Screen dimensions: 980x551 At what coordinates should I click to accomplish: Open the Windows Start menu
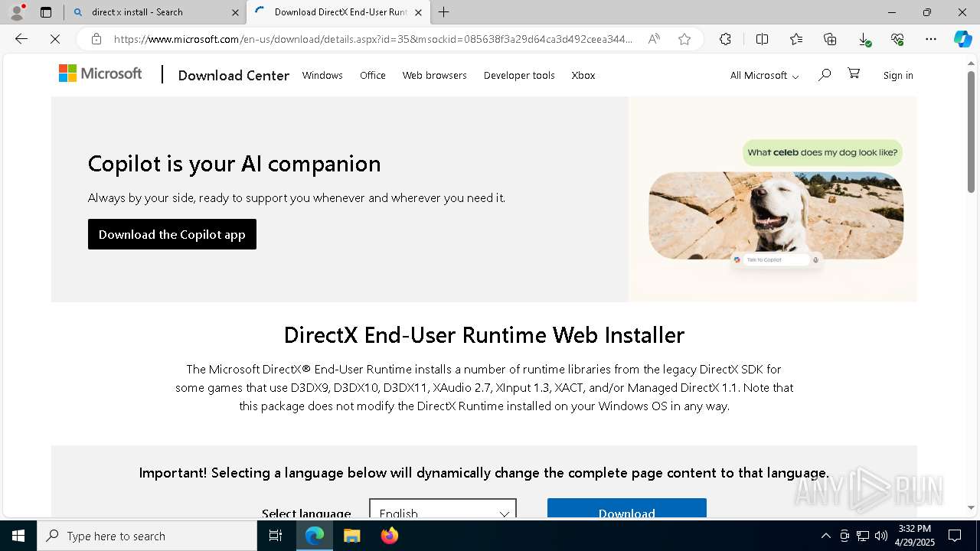click(18, 536)
